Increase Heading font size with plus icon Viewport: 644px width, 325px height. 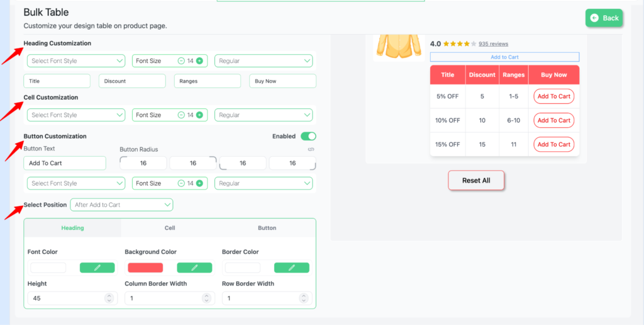(x=199, y=61)
